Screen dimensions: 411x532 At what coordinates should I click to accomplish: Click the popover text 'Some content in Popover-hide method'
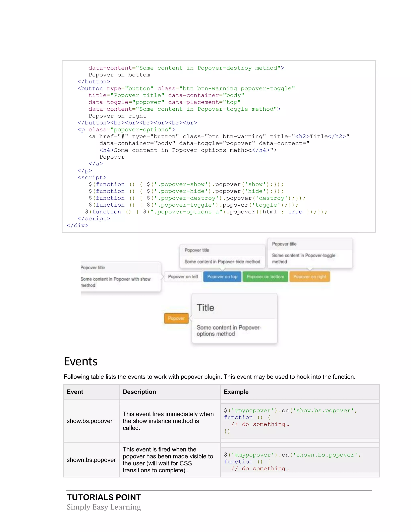click(222, 262)
